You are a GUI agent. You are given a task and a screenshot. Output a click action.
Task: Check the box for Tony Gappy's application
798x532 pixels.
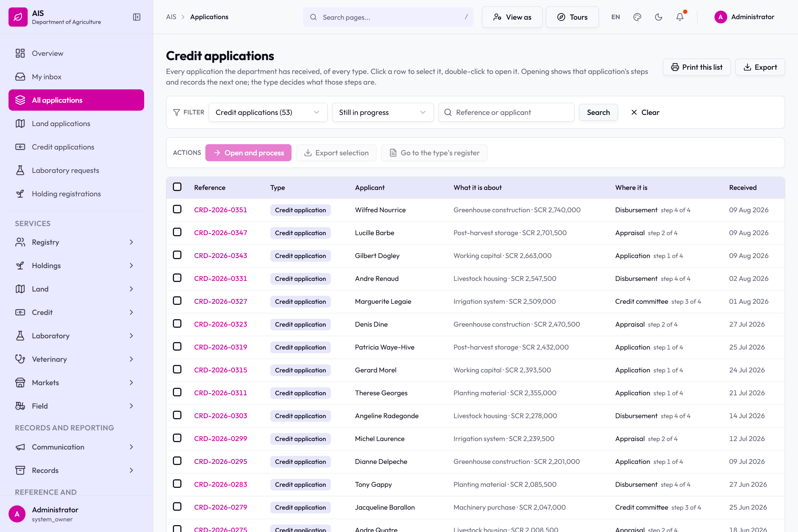(177, 484)
